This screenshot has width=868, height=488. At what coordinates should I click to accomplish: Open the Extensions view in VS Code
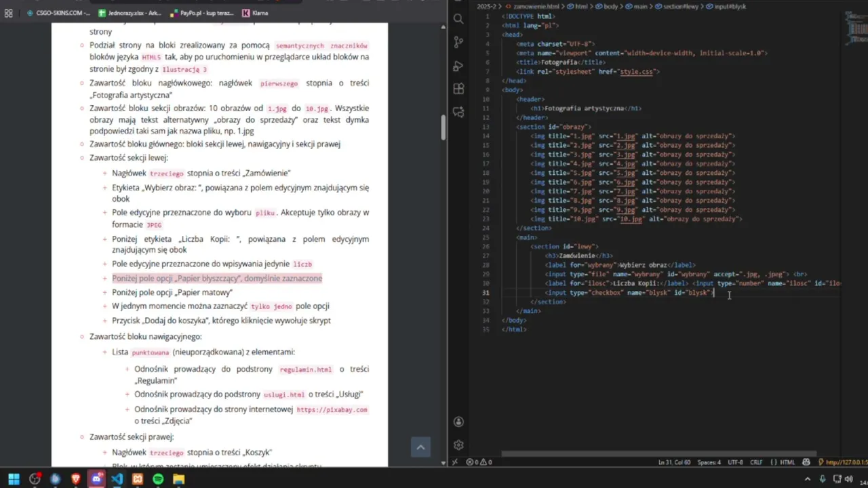[x=458, y=89]
